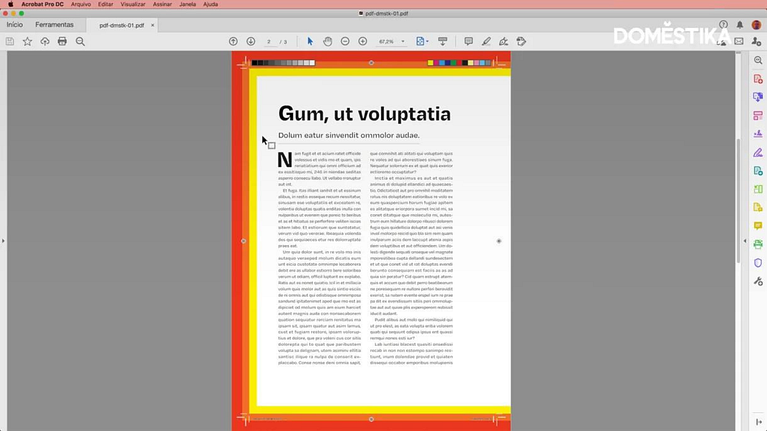Click the arrow Selection tool
767x431 pixels.
coord(310,41)
